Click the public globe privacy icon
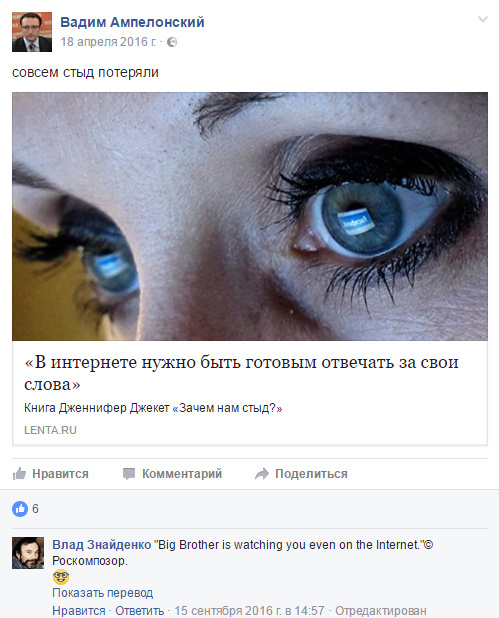Image resolution: width=499 pixels, height=618 pixels. [172, 42]
